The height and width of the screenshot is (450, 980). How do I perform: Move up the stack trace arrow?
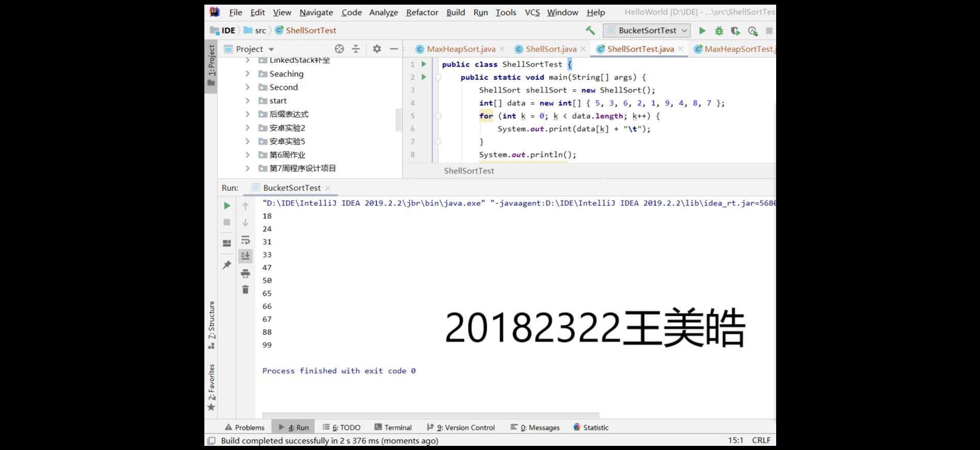246,206
